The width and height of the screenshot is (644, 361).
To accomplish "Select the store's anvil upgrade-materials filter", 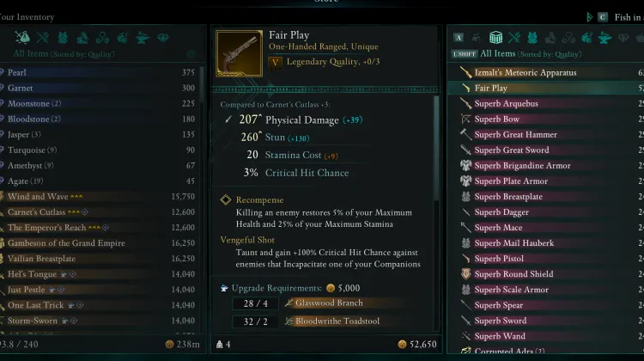I will [x=605, y=38].
